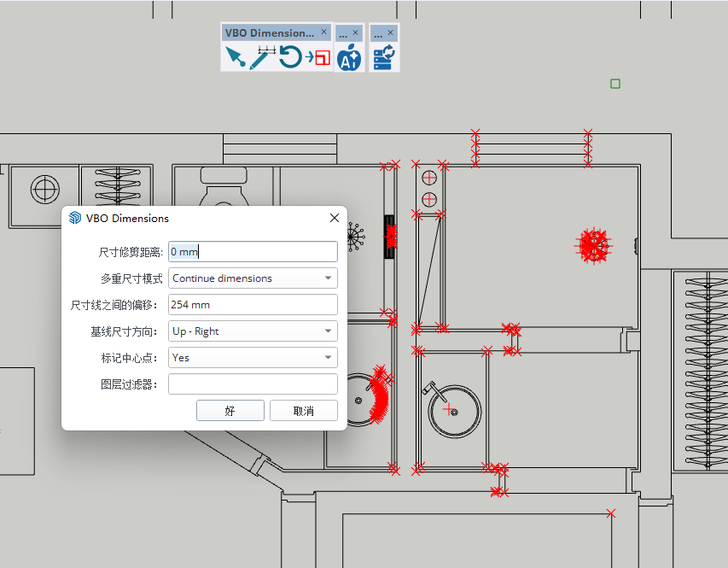Open the Continue dimensions dropdown

[253, 278]
